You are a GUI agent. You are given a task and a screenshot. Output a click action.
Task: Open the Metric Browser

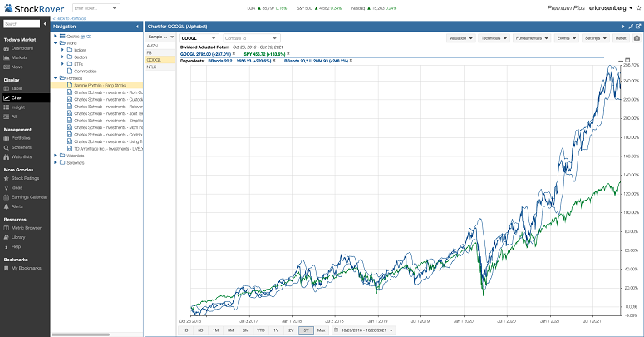(x=22, y=228)
